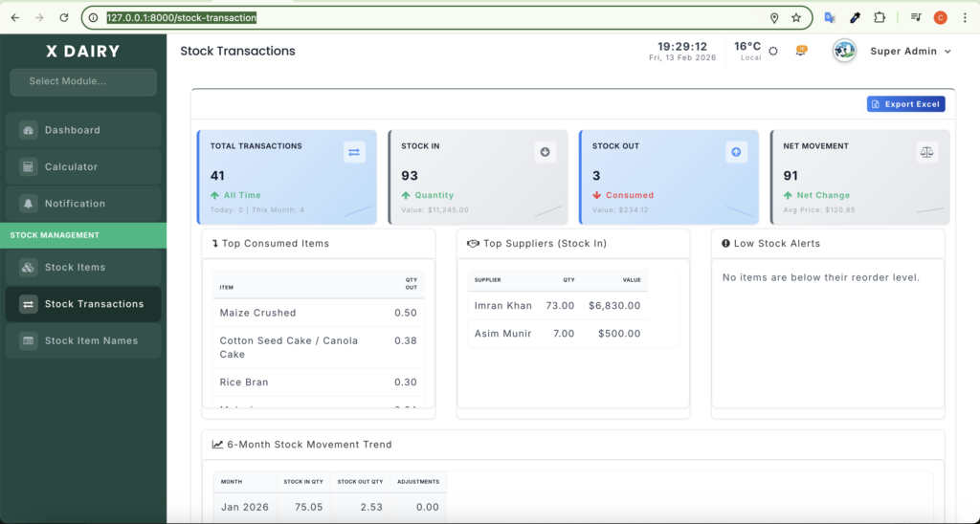Reload the page using browser refresh button

(x=64, y=18)
